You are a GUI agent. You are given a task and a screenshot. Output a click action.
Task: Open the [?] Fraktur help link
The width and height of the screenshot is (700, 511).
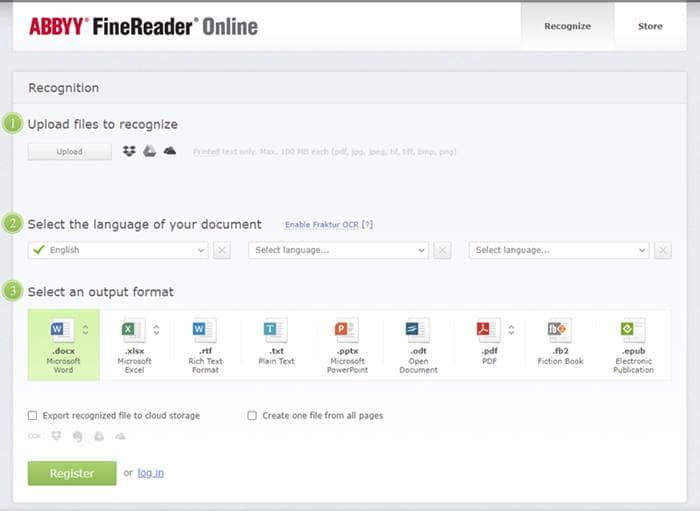(x=367, y=225)
